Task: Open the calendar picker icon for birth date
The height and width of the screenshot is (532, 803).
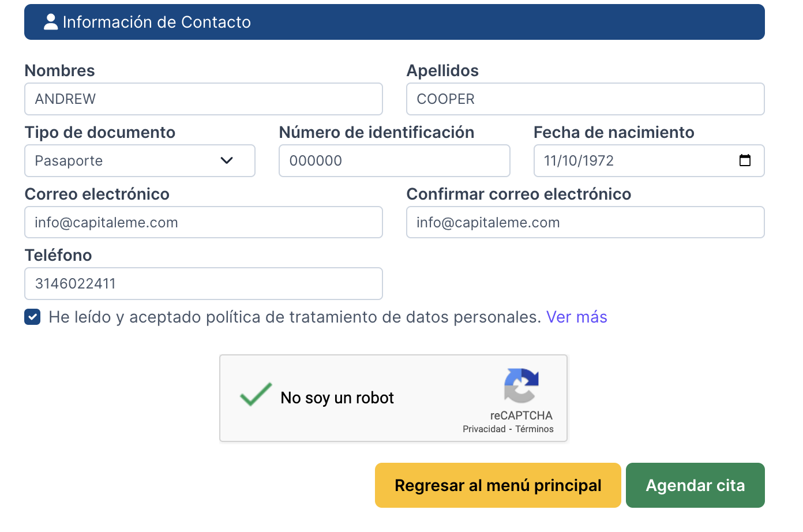Action: point(745,160)
